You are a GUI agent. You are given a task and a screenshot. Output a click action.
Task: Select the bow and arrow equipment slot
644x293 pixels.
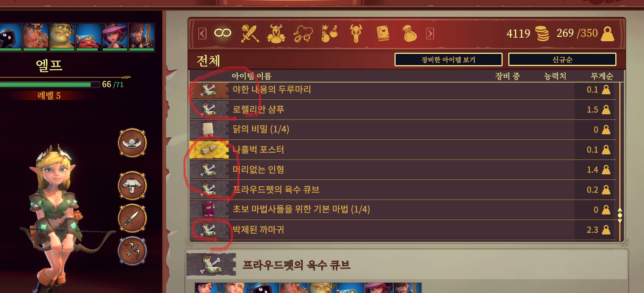[133, 251]
